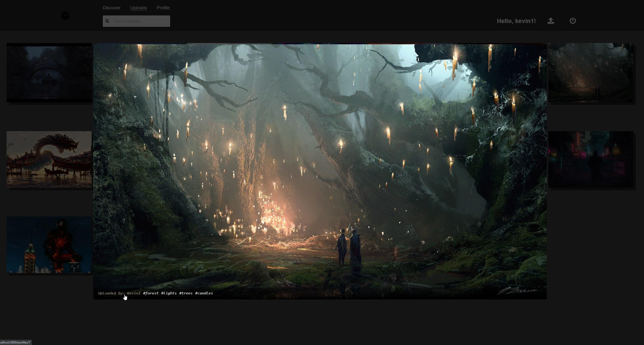Switch to the Uploads tab
The height and width of the screenshot is (345, 644).
138,8
